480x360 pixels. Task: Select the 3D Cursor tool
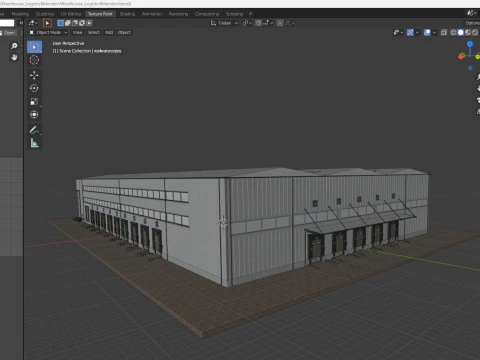pos(34,60)
